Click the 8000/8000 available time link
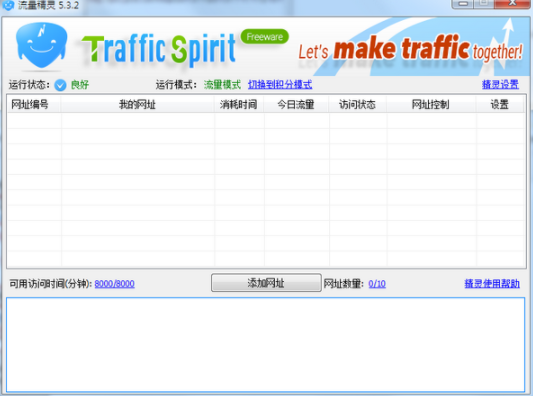Screen dimensions: 533x396 pos(115,283)
